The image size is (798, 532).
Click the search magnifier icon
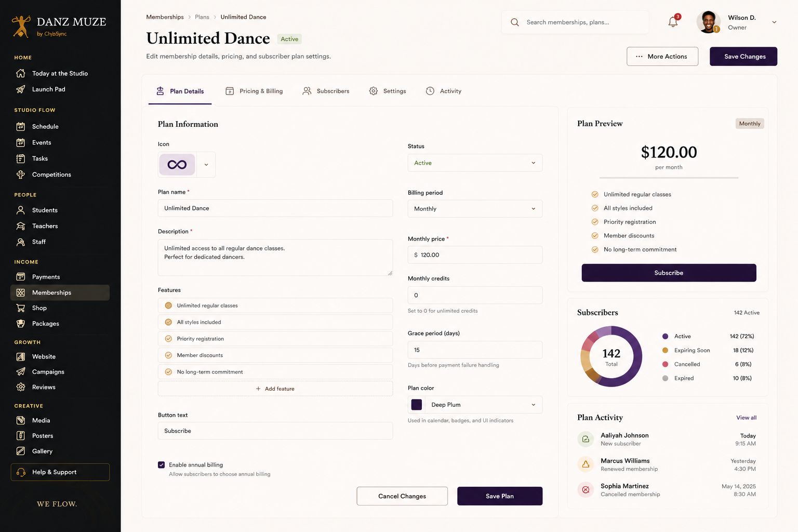point(515,22)
